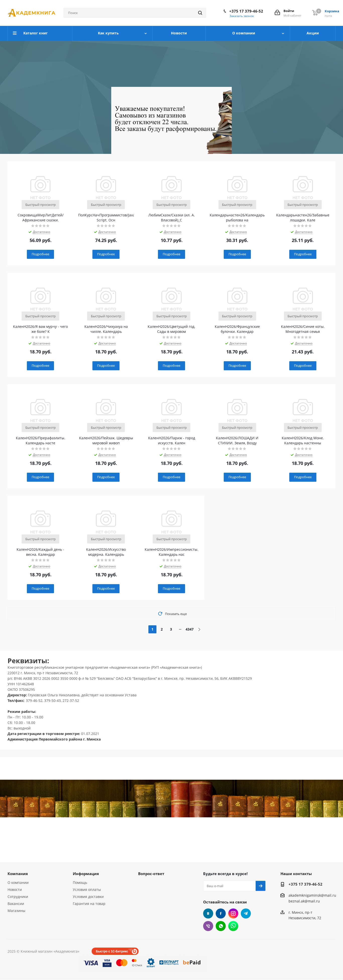Open the Акции menu item
Image resolution: width=343 pixels, height=980 pixels.
[x=313, y=33]
